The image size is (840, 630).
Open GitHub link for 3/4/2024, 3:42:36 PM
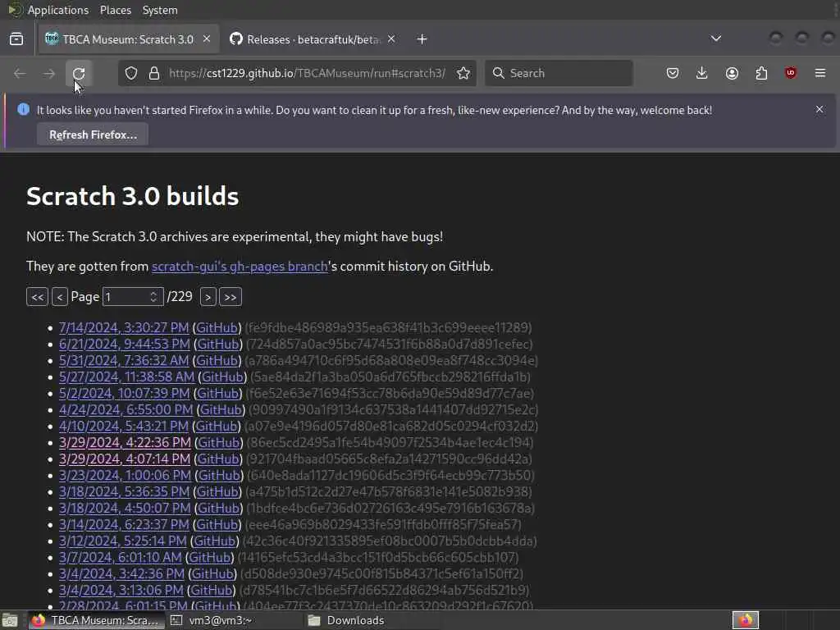click(x=212, y=573)
